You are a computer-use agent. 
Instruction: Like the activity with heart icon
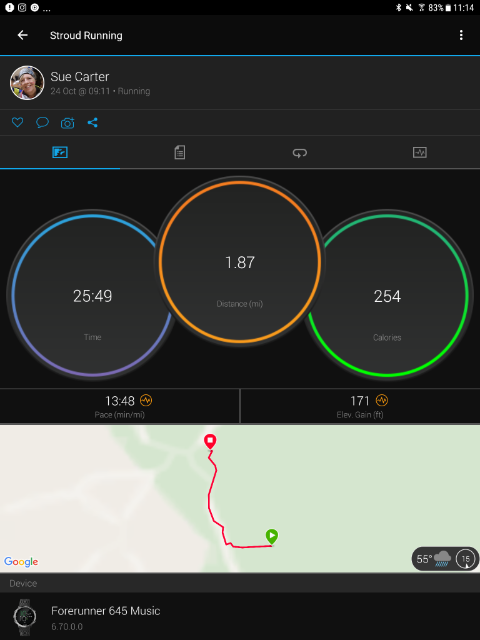(x=17, y=122)
